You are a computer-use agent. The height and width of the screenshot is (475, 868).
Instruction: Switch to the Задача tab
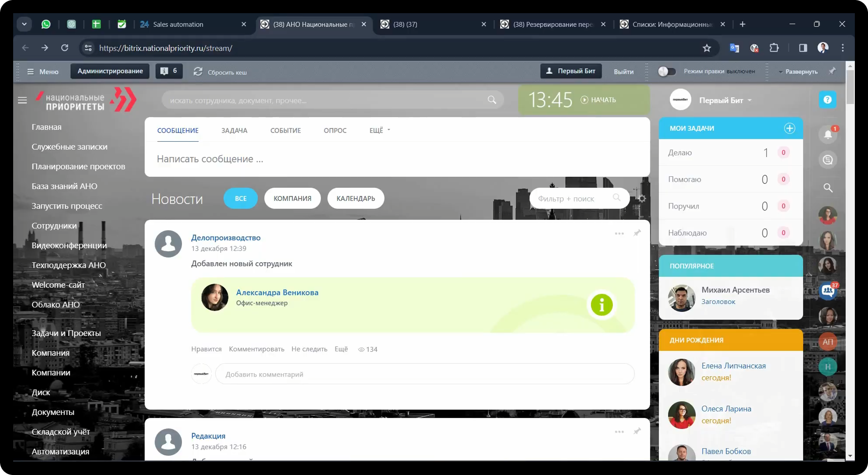pyautogui.click(x=234, y=130)
